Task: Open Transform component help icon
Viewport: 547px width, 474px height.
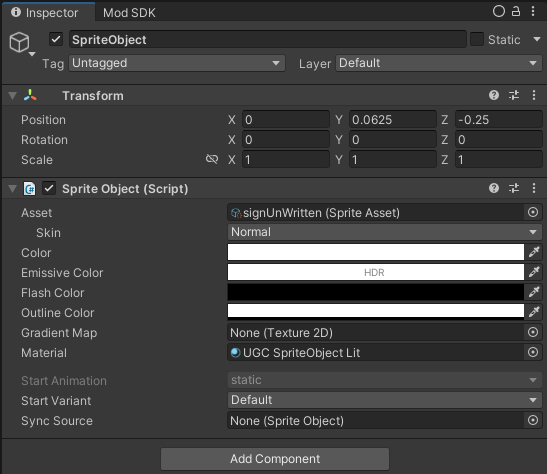Action: 494,95
